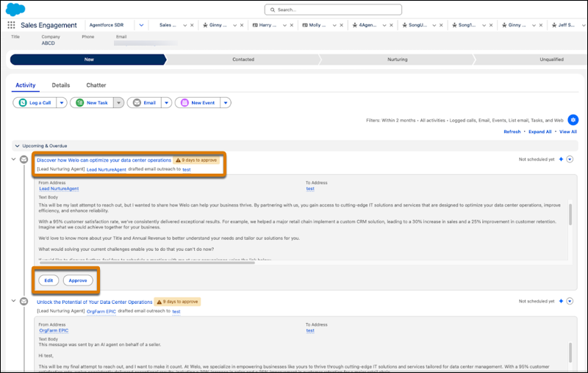Open activity timeline filter settings gear
The height and width of the screenshot is (373, 588).
click(573, 120)
